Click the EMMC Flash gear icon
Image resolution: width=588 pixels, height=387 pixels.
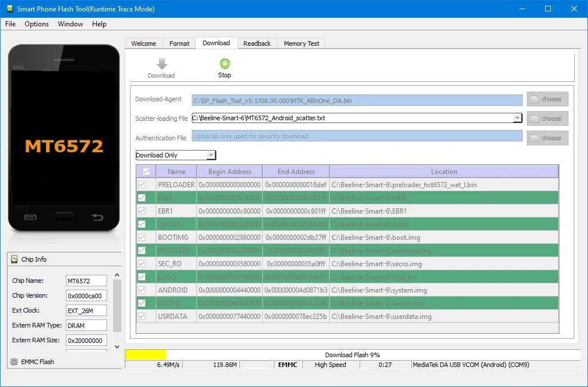(x=14, y=361)
